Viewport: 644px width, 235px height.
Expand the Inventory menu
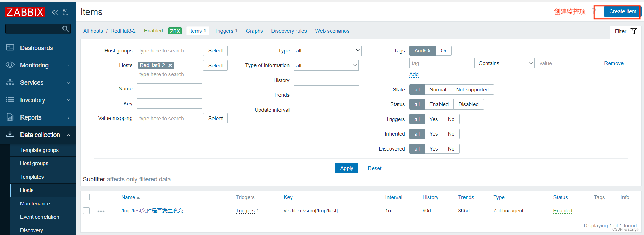[68, 100]
